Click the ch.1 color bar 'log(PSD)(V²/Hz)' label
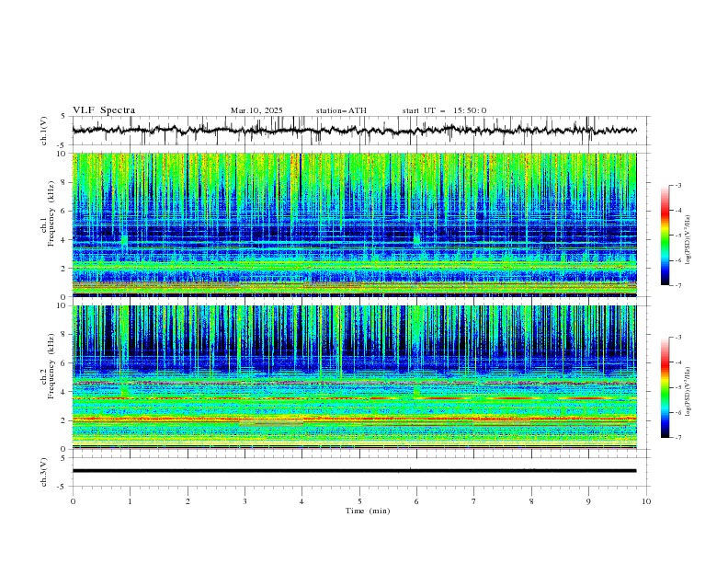The height and width of the screenshot is (563, 728). [688, 240]
